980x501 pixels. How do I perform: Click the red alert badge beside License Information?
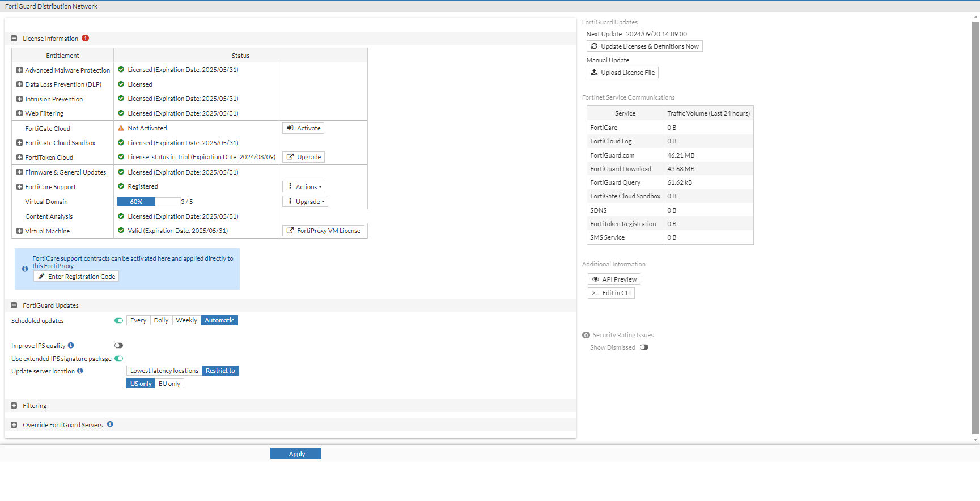point(86,39)
